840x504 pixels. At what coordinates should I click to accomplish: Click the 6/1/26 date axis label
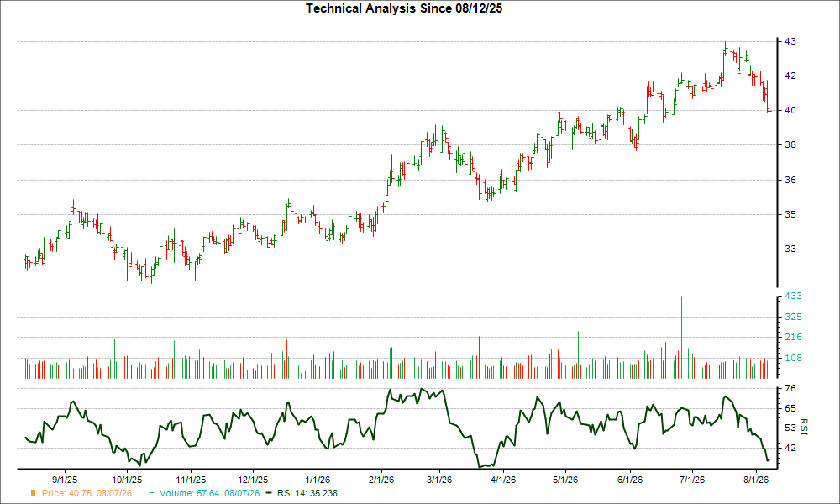[x=629, y=480]
